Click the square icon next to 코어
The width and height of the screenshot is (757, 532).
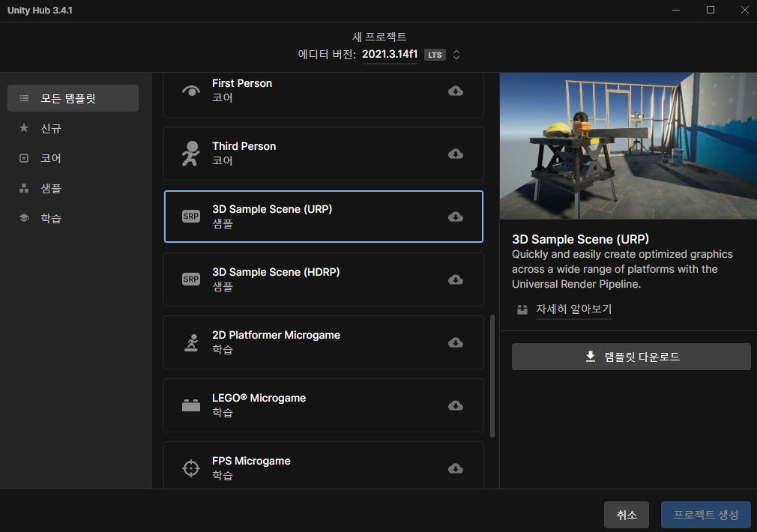pos(24,158)
